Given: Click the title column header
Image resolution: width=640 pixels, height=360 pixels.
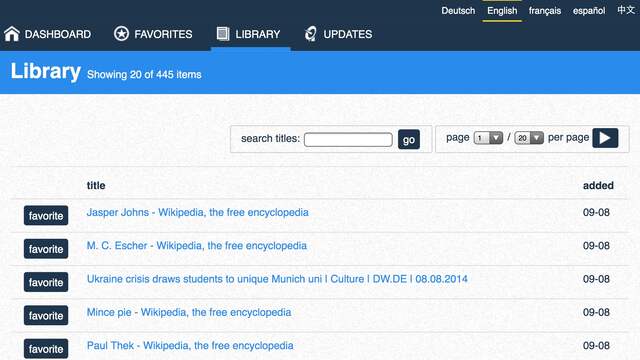Looking at the screenshot, I should [x=96, y=185].
